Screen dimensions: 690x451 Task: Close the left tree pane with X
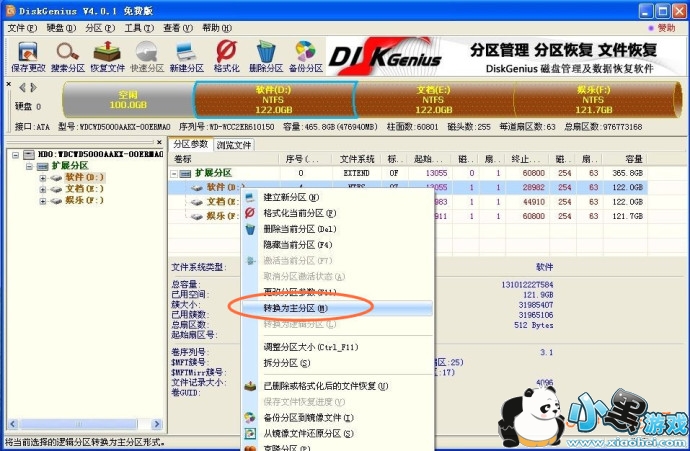pyautogui.click(x=159, y=142)
